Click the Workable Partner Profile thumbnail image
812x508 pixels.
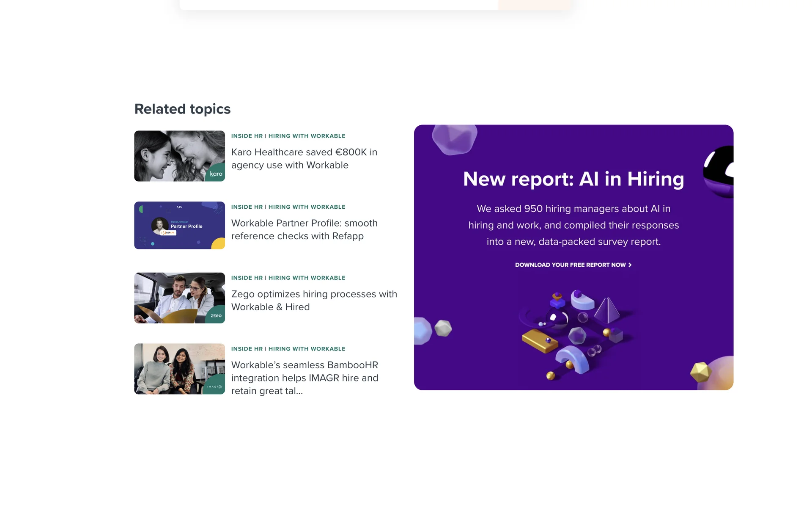[x=179, y=225]
